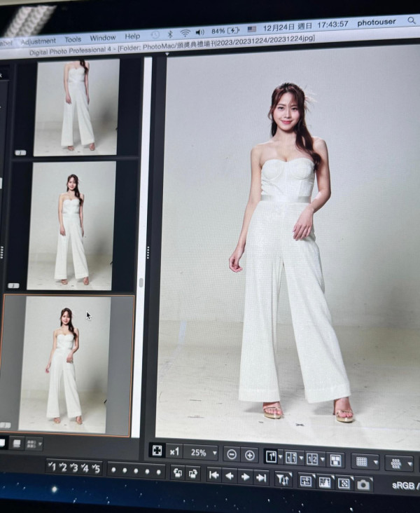
Task: Click the zoom in plus icon
Action: (x=249, y=455)
